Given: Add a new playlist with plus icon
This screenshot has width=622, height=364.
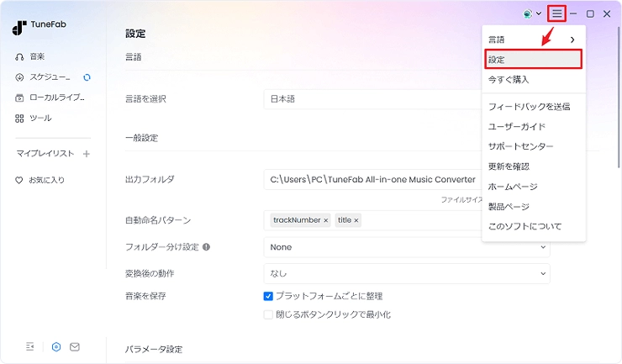Looking at the screenshot, I should (86, 154).
